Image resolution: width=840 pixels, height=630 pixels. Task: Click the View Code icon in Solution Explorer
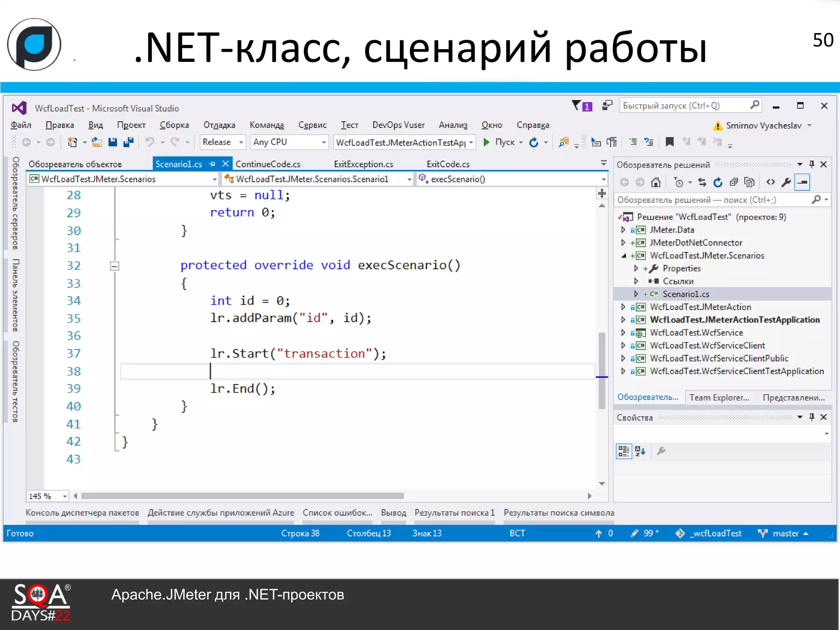[x=771, y=182]
